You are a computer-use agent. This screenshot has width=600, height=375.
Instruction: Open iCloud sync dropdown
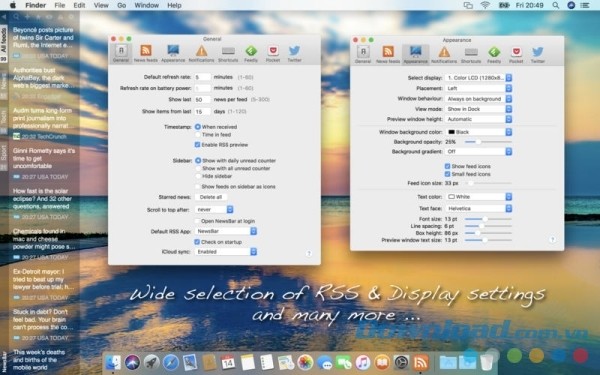point(226,252)
